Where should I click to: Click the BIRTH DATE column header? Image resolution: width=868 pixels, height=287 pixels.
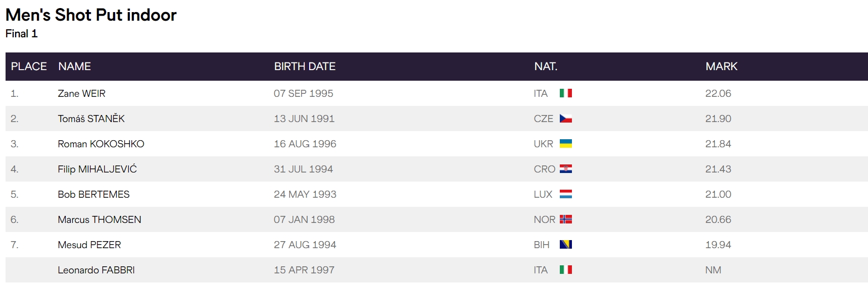305,67
